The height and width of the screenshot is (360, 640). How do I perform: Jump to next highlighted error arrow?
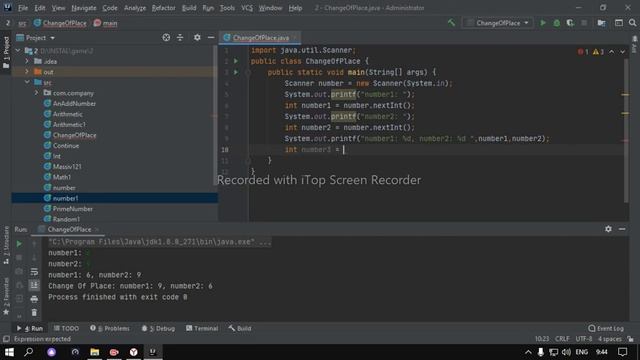pos(622,52)
